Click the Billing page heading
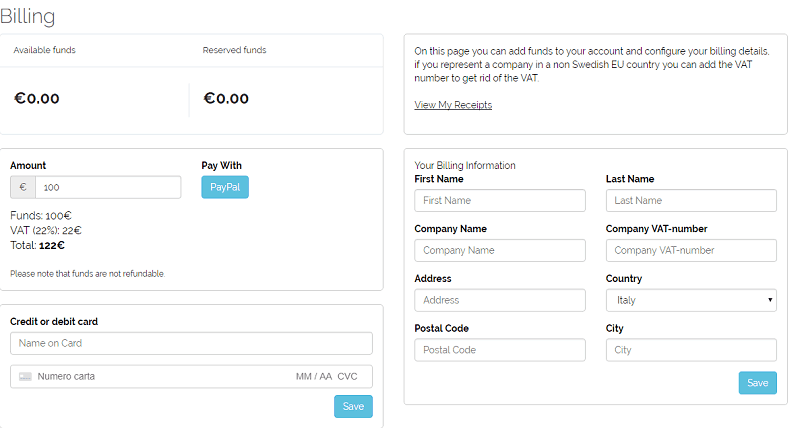800x428 pixels. (x=28, y=16)
